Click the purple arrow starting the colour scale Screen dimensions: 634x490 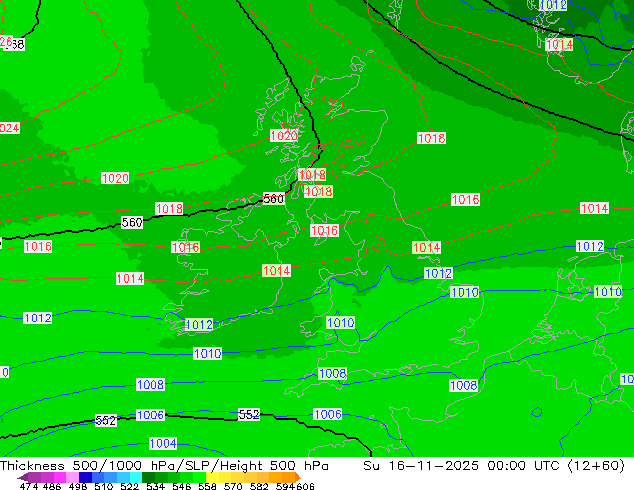[23, 477]
